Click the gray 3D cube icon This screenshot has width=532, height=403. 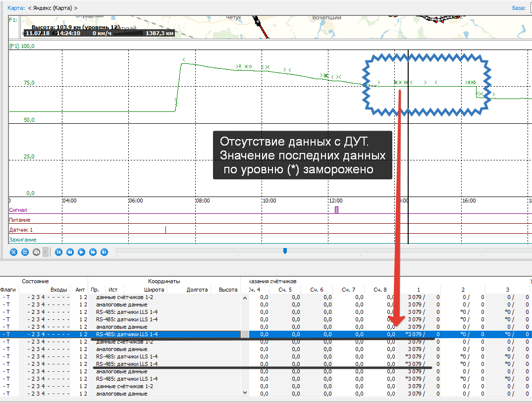pyautogui.click(x=36, y=252)
